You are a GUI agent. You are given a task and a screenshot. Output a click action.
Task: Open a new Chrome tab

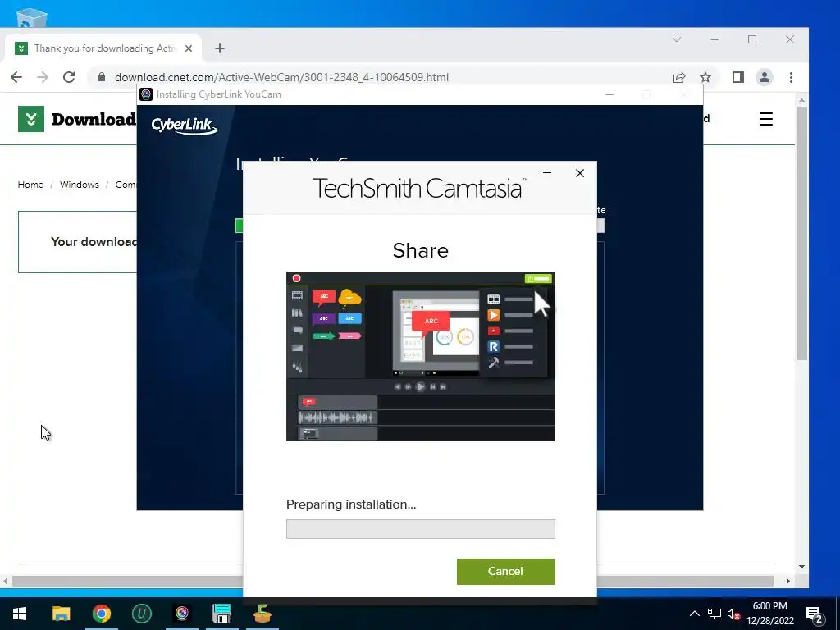point(220,48)
